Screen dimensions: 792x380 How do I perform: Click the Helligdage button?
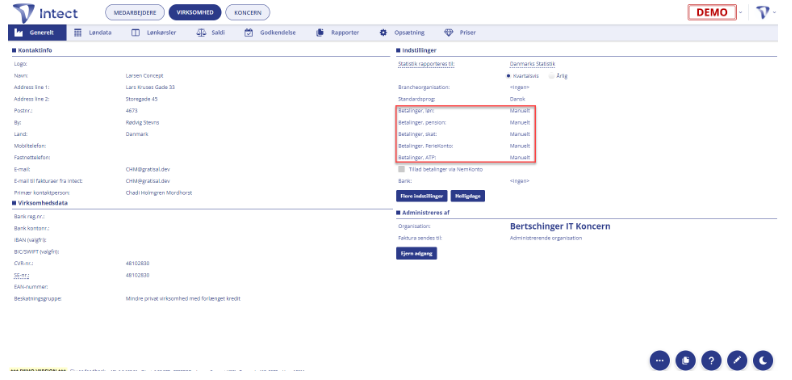point(468,196)
